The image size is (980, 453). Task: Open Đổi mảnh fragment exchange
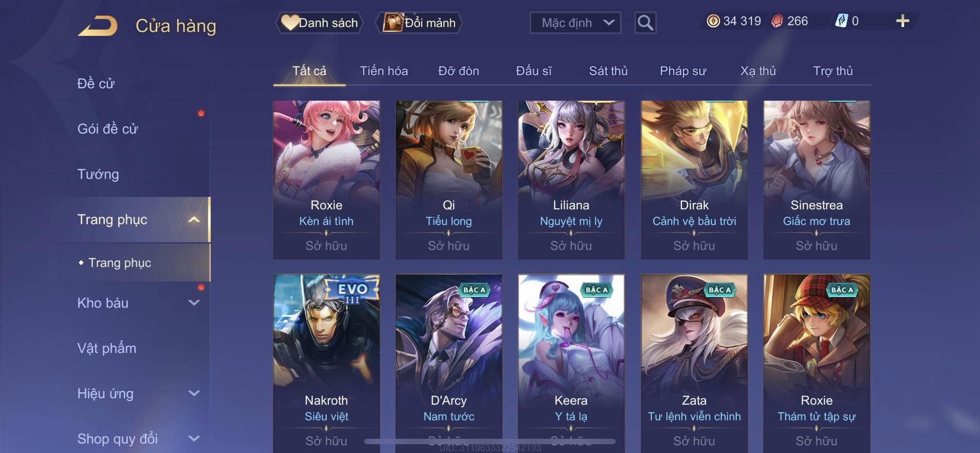419,23
